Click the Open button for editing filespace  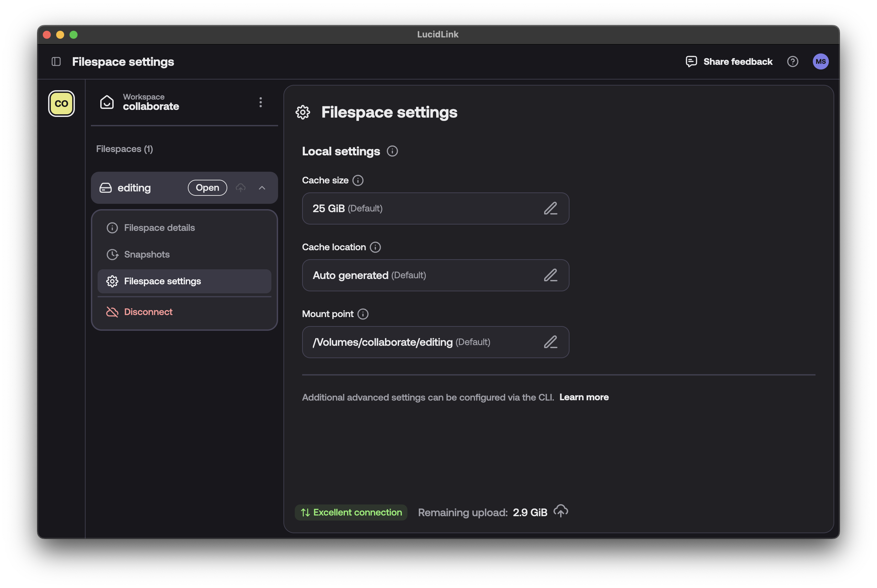coord(208,188)
